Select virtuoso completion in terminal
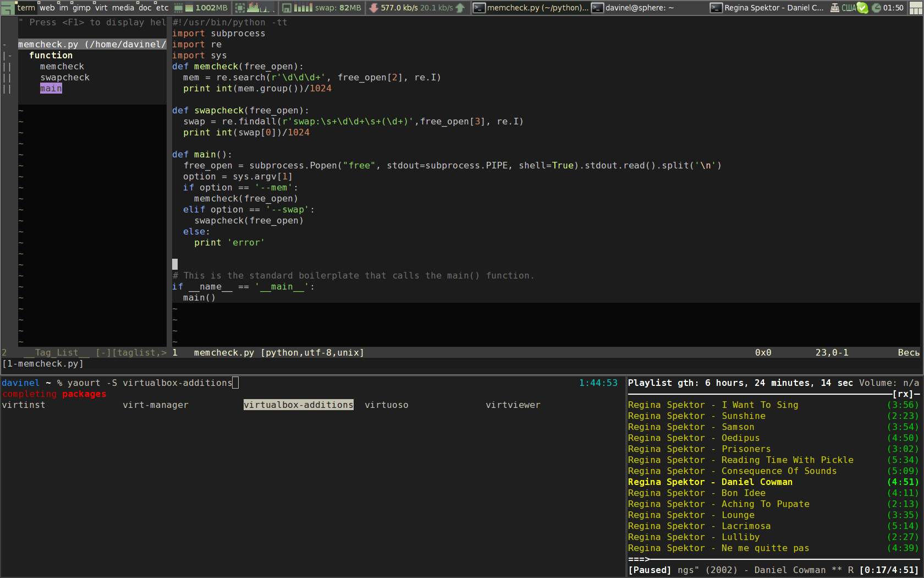 [x=387, y=405]
